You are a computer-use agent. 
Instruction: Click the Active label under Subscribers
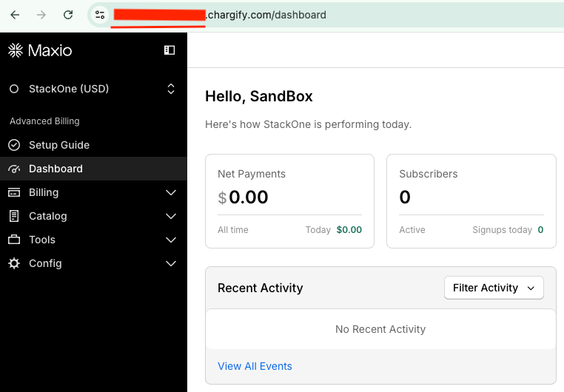[x=412, y=229]
